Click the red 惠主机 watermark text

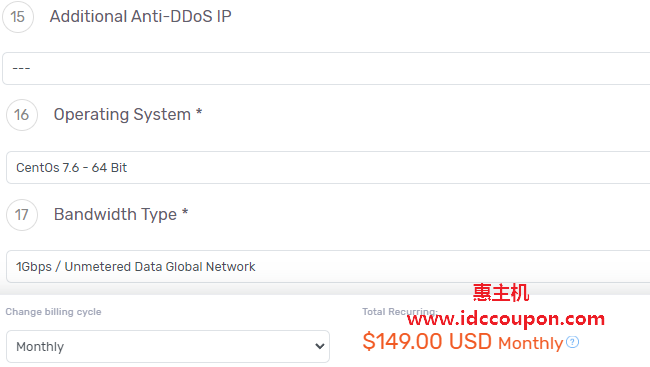(501, 292)
